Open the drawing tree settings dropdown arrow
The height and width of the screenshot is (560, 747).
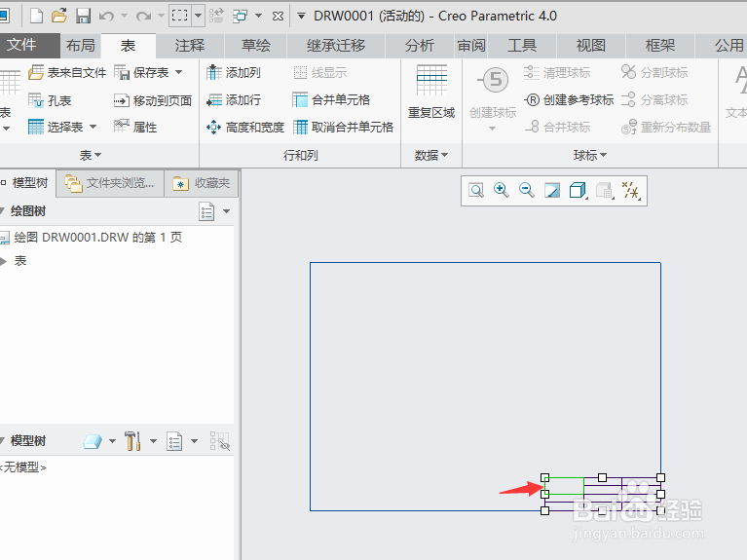227,211
